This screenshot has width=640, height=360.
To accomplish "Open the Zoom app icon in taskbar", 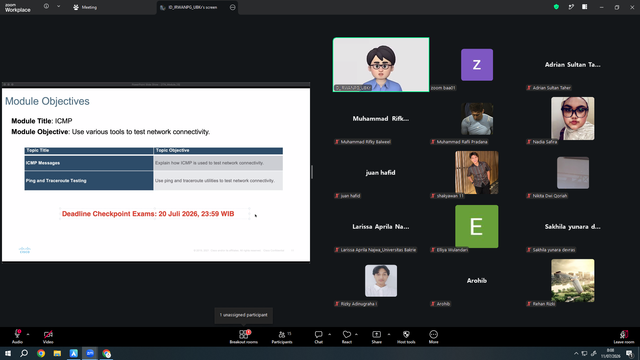I will pyautogui.click(x=90, y=353).
